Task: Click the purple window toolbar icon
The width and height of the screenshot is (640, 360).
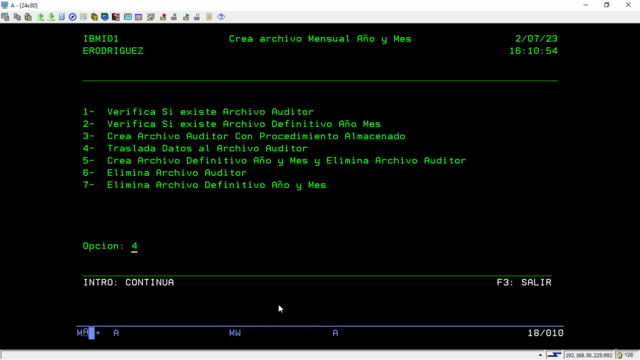Action: point(139,17)
